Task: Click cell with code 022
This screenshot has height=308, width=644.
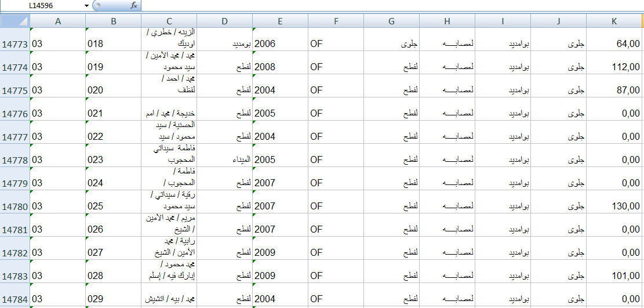Action: 114,132
